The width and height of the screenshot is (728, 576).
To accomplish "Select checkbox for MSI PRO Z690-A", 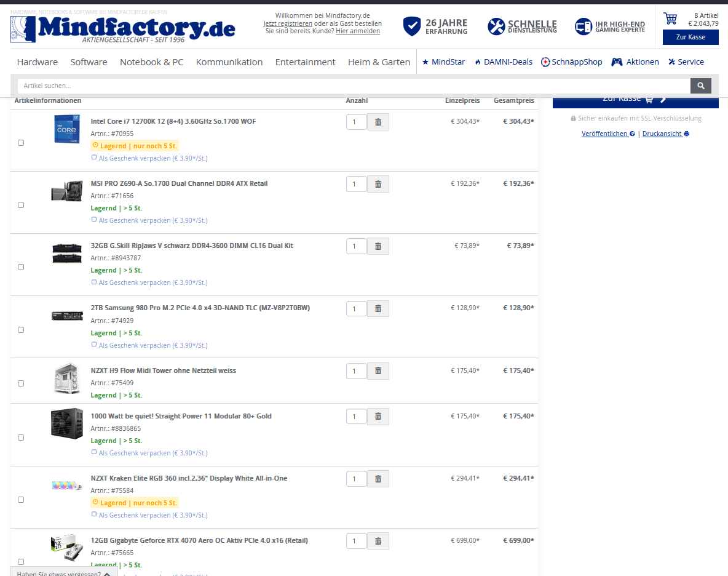I will pos(21,205).
